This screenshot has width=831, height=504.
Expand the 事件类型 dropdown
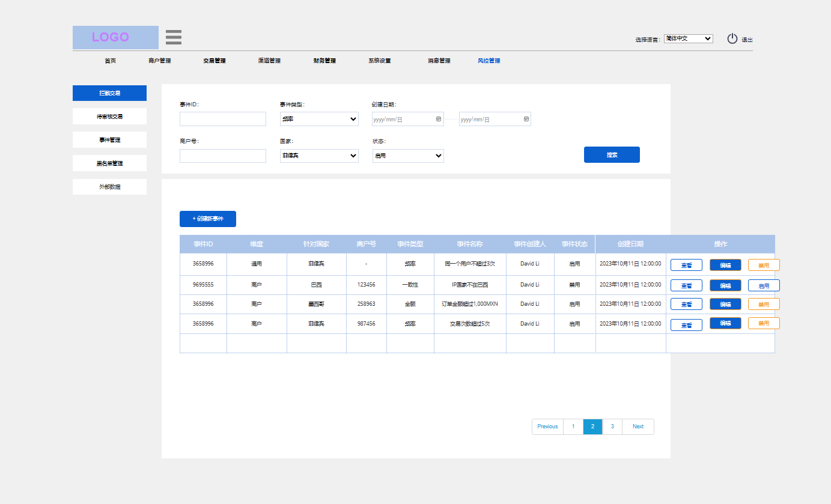[319, 119]
